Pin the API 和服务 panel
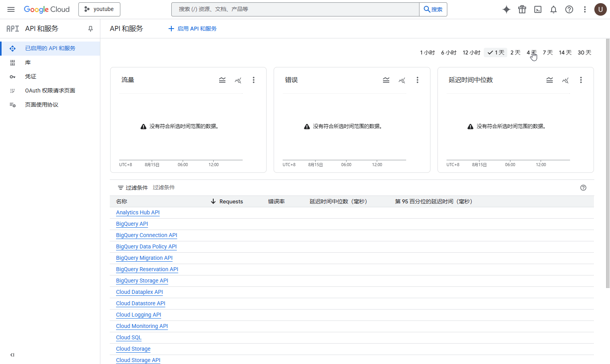This screenshot has width=610, height=364. click(90, 29)
